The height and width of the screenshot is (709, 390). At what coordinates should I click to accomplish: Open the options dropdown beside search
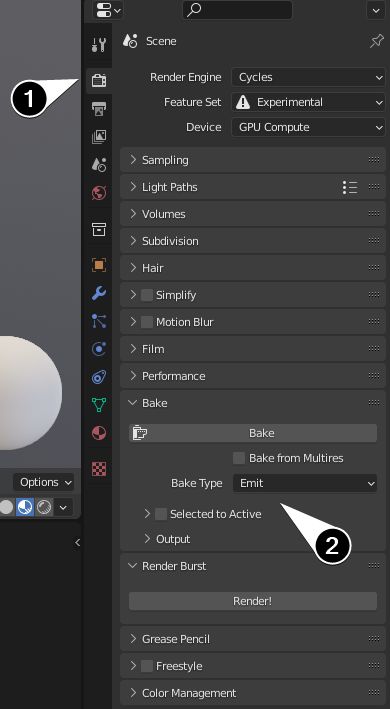click(376, 10)
